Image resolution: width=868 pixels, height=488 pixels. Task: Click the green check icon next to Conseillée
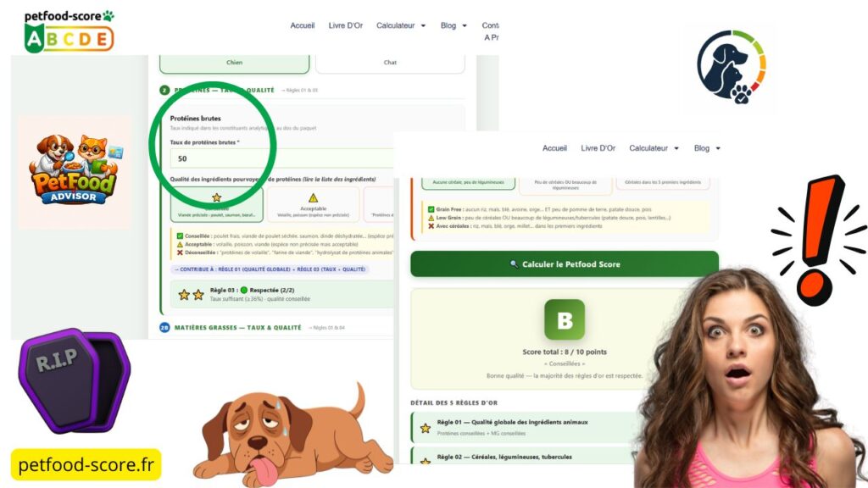pos(180,236)
